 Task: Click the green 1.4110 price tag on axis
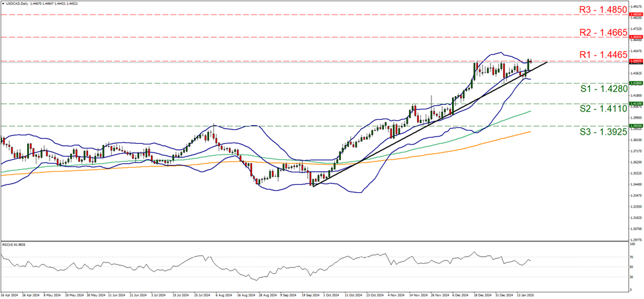pos(633,104)
